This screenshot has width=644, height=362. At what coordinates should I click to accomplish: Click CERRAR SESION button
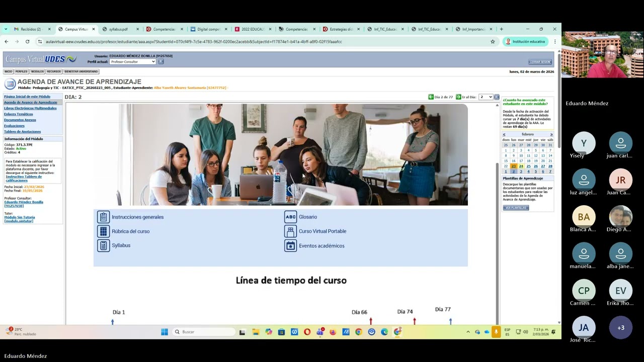point(540,62)
